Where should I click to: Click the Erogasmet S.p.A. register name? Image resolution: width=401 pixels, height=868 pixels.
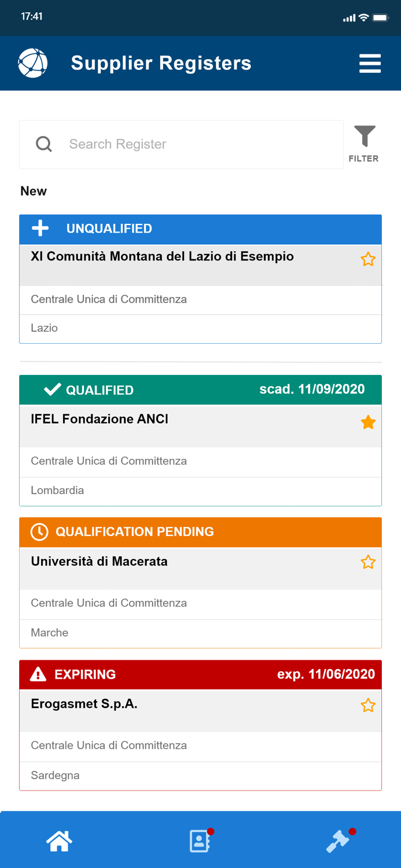tap(83, 704)
